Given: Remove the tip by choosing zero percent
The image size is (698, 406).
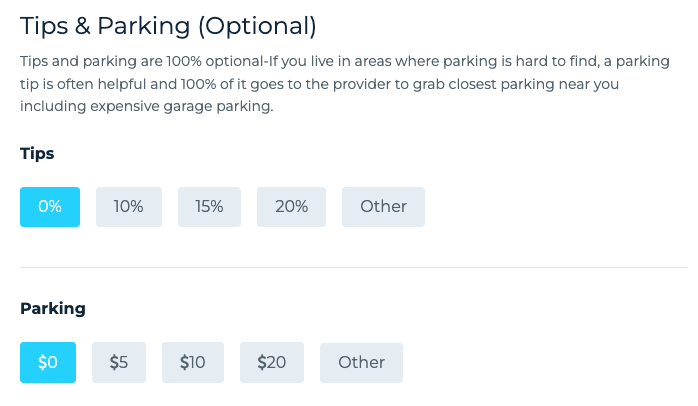Looking at the screenshot, I should 50,207.
